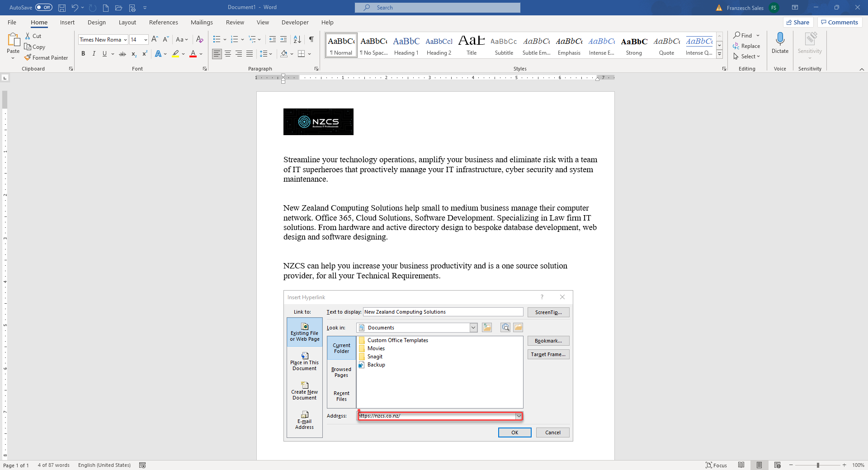Click the 'Text to display' input field

[x=443, y=312]
